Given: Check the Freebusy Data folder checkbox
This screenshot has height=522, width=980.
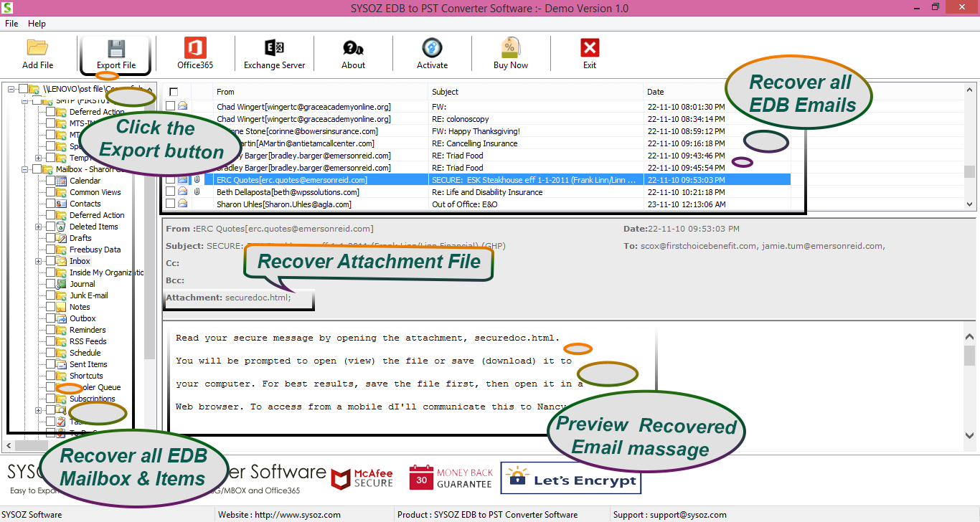Looking at the screenshot, I should pyautogui.click(x=50, y=250).
